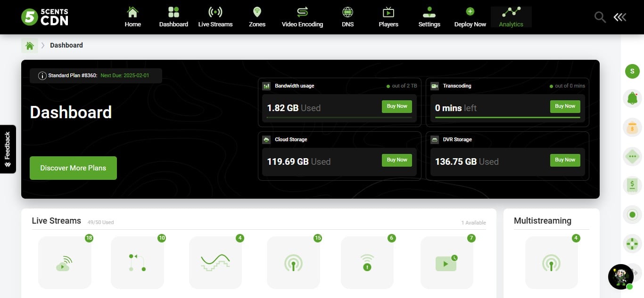The width and height of the screenshot is (644, 298).
Task: Click the bandwidth usage progress bar
Action: [339, 117]
